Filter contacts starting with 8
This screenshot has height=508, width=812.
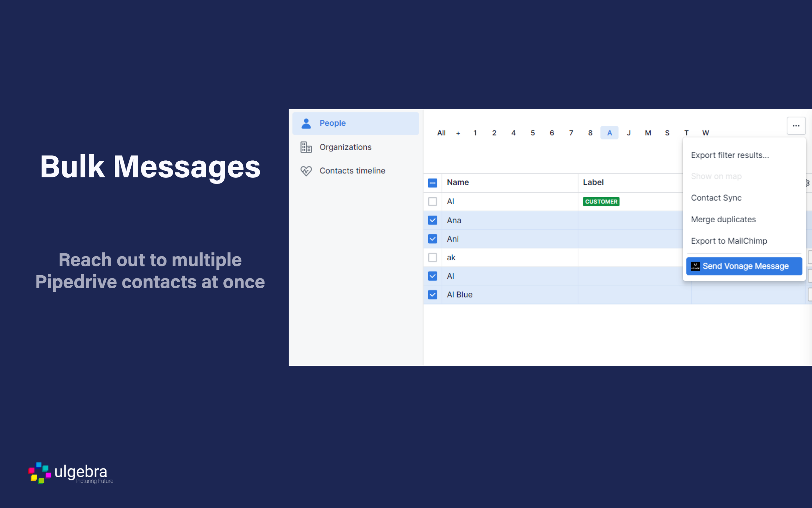pyautogui.click(x=590, y=133)
